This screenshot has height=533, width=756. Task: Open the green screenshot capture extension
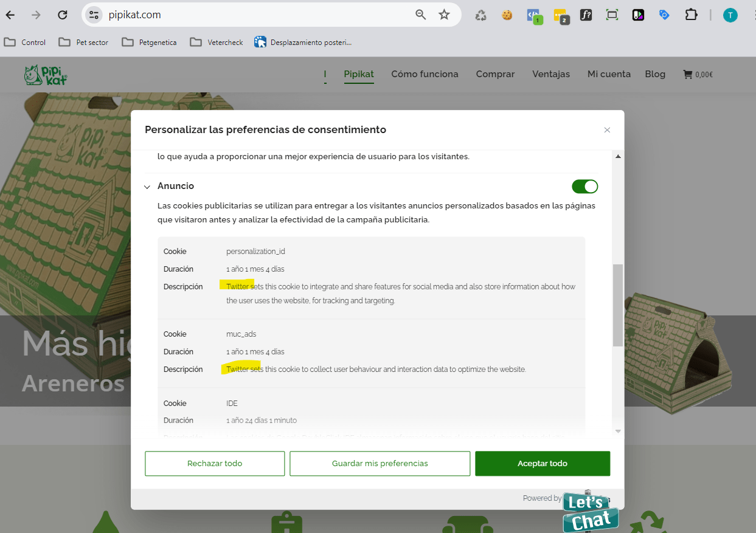612,15
